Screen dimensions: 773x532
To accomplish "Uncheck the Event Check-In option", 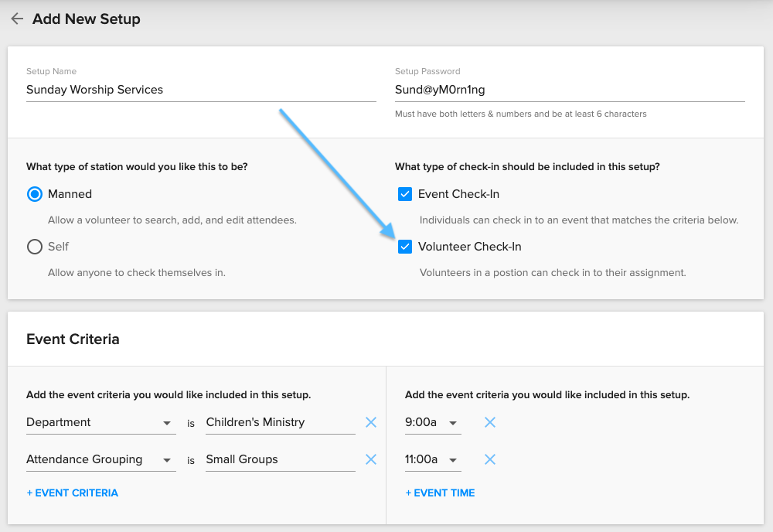I will 405,194.
